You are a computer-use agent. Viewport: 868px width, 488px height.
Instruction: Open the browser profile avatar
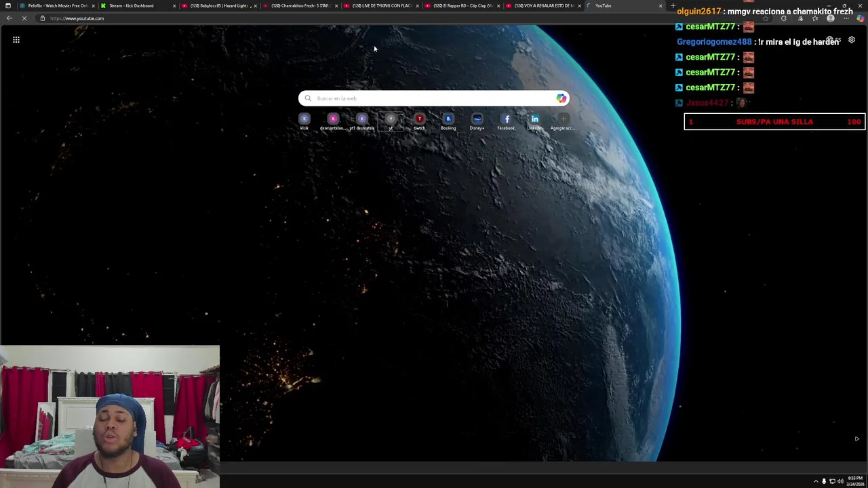(x=831, y=18)
